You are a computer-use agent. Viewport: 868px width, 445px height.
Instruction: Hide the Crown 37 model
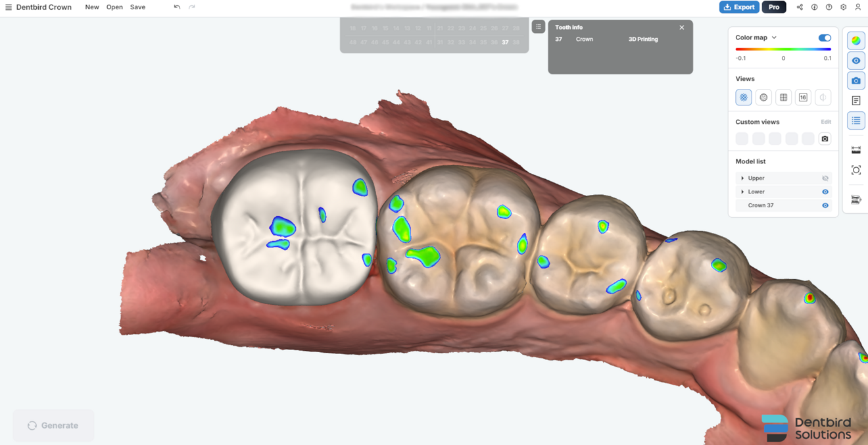825,205
